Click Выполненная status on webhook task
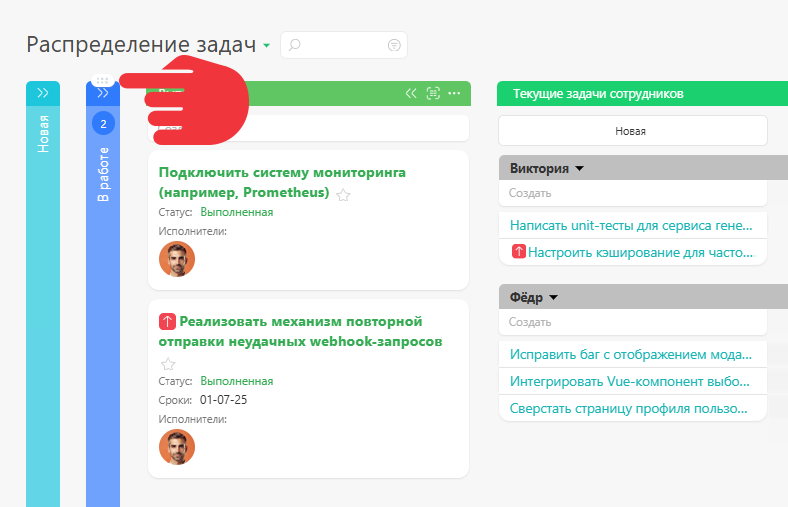The height and width of the screenshot is (507, 788). [237, 381]
